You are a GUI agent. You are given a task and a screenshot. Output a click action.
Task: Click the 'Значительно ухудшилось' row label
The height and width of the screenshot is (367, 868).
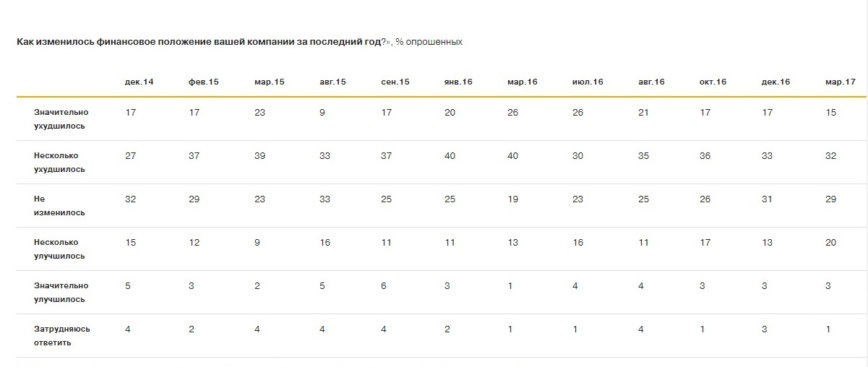[x=60, y=119]
